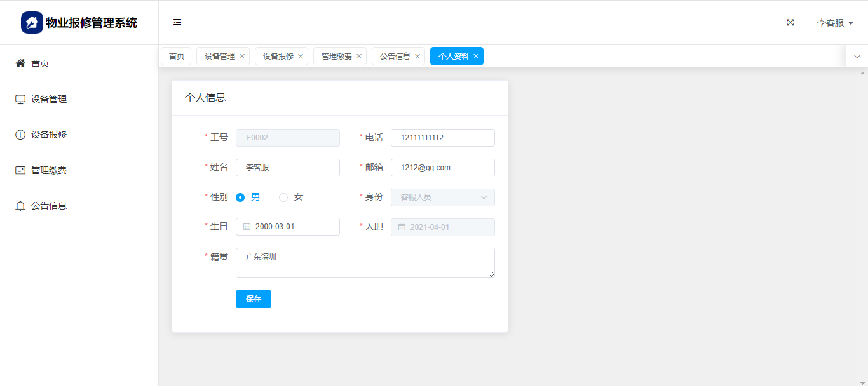Toggle fullscreen mode icon in header

(x=790, y=22)
